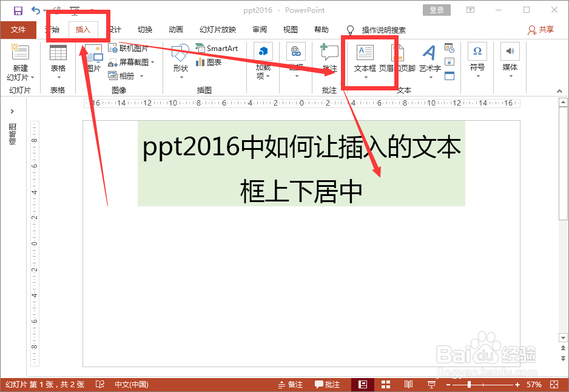Click the 相册 photo album icon
Screen dimensions: 569x392
click(x=112, y=76)
